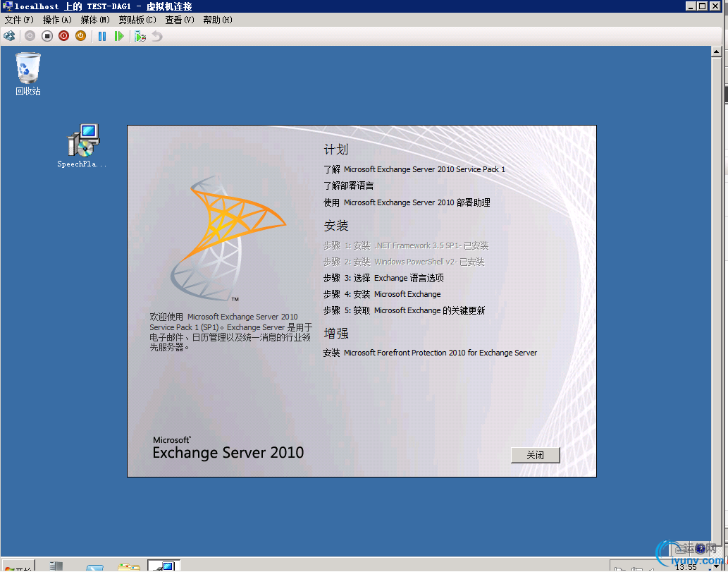Click 步骤 4: 安装 Microsoft Exchange
The image size is (728, 572).
point(382,294)
